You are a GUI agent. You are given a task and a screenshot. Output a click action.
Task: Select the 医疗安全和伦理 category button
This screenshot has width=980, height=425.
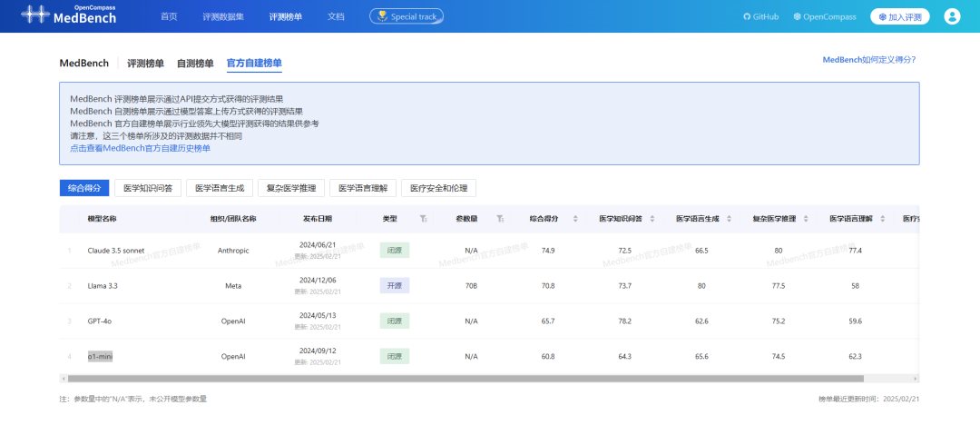(439, 188)
